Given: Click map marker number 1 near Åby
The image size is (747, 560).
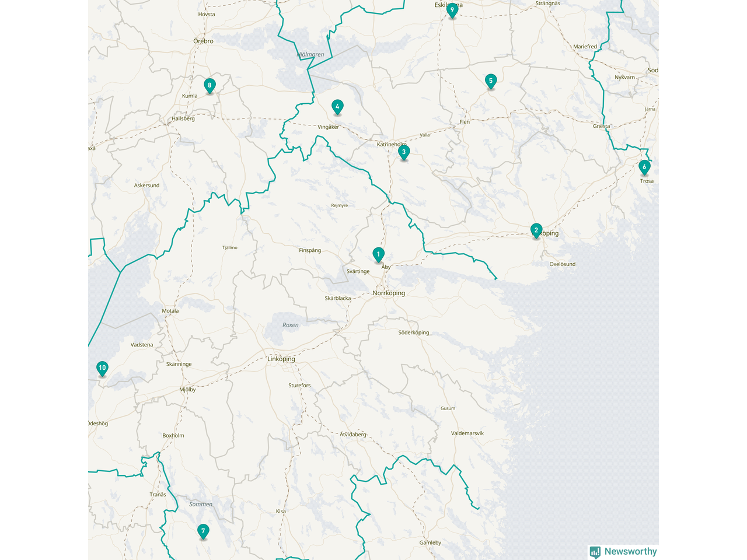Looking at the screenshot, I should [x=378, y=254].
